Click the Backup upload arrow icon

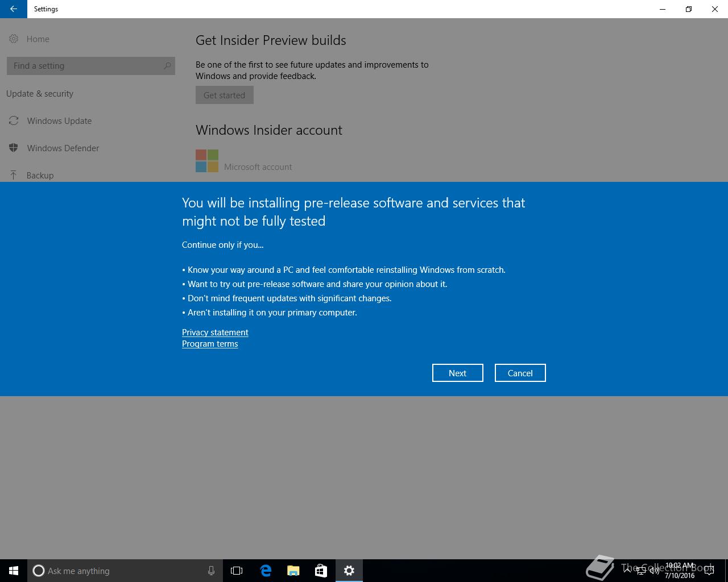[14, 175]
